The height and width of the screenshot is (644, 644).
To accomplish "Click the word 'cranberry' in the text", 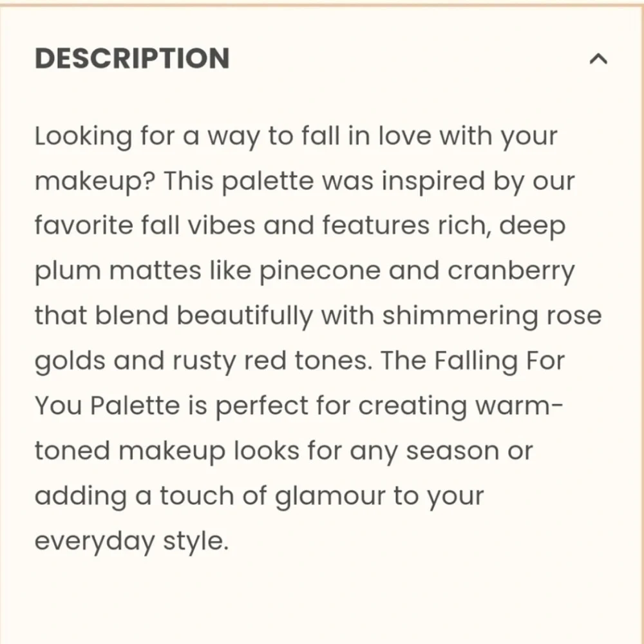I will (x=511, y=272).
